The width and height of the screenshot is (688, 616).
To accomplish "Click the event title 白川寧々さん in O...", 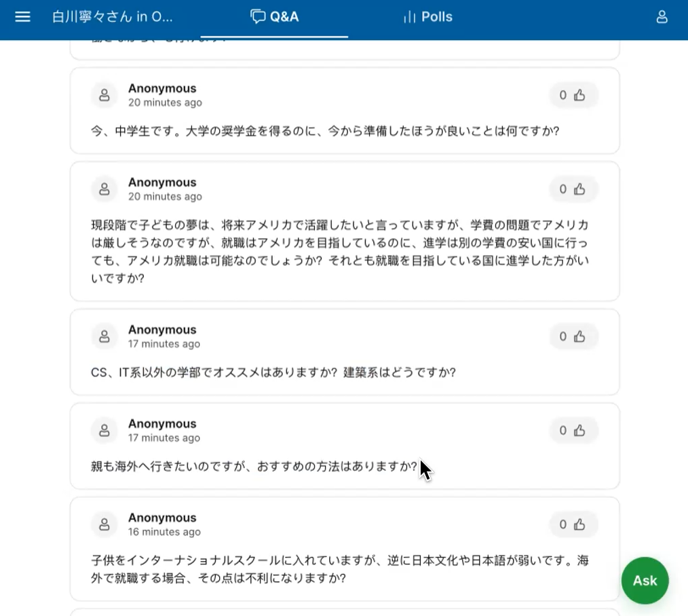I will (113, 17).
